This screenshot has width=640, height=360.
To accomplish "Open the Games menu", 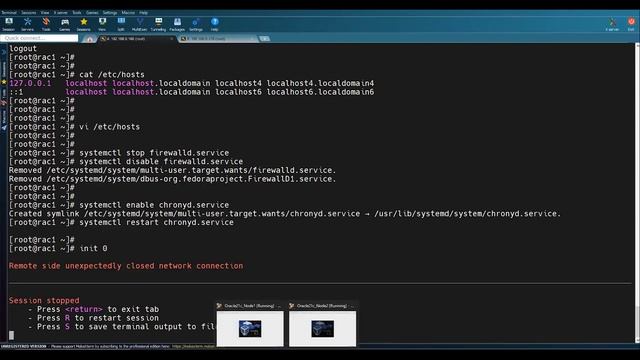I will pos(92,13).
